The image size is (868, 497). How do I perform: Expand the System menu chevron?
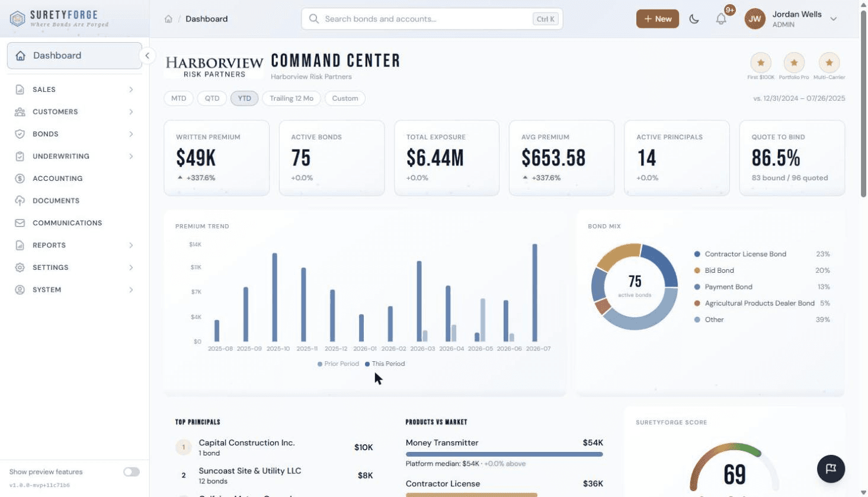pos(131,289)
